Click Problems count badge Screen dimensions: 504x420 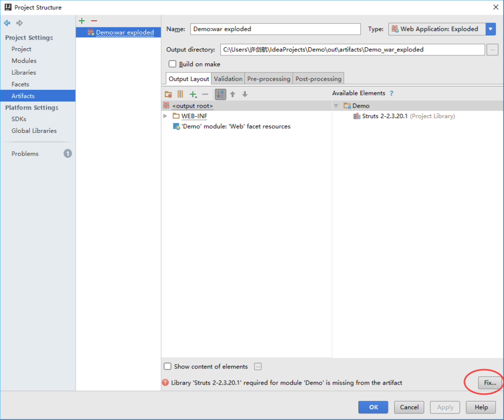click(x=68, y=154)
